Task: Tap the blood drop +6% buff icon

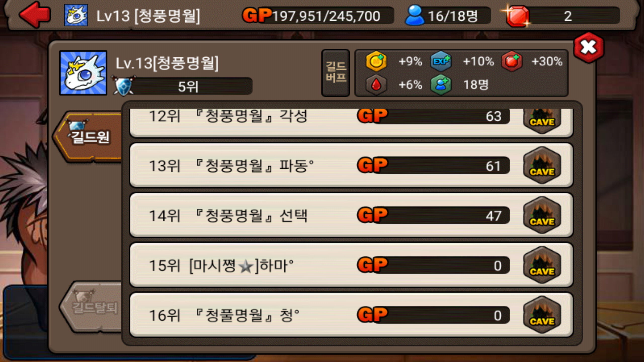Action: click(x=376, y=84)
